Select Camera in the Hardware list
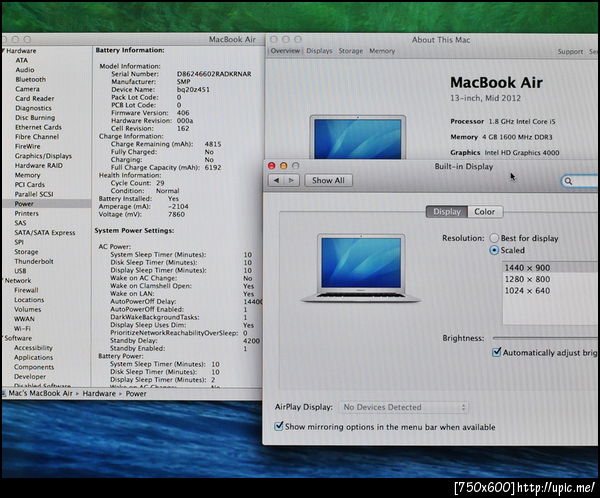 27,89
